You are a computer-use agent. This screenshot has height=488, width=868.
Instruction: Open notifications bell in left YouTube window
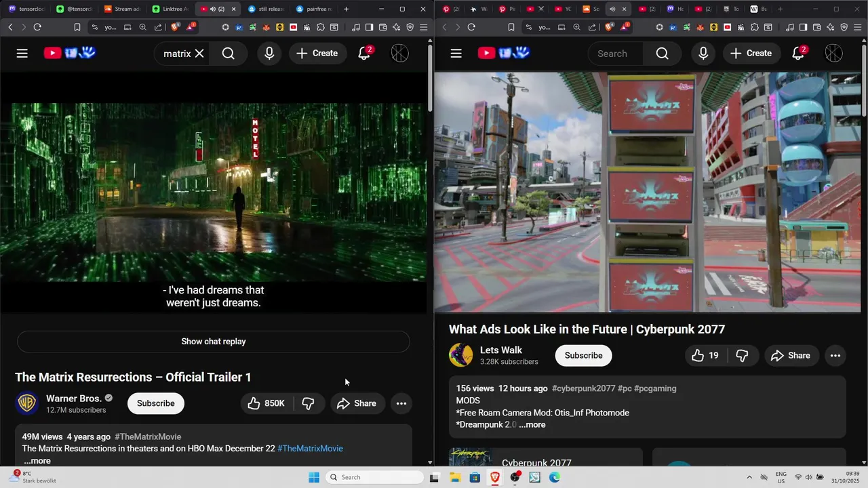tap(364, 54)
